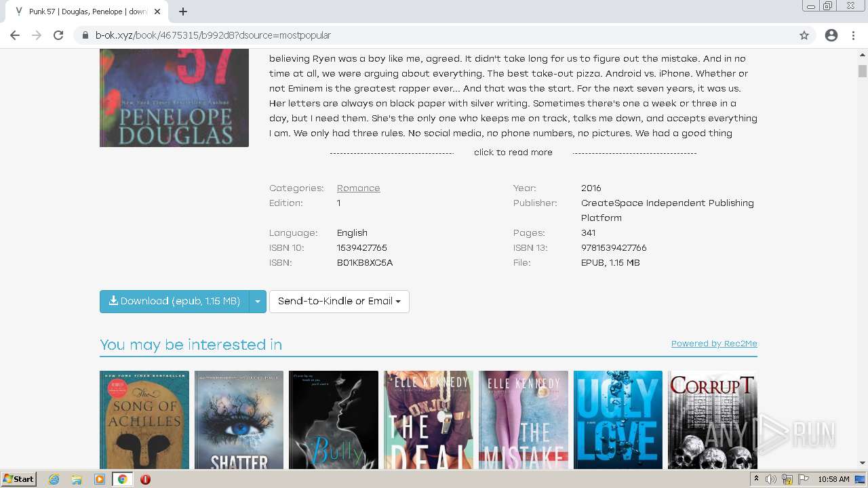View the site security padlock icon
The width and height of the screenshot is (868, 488).
click(85, 35)
